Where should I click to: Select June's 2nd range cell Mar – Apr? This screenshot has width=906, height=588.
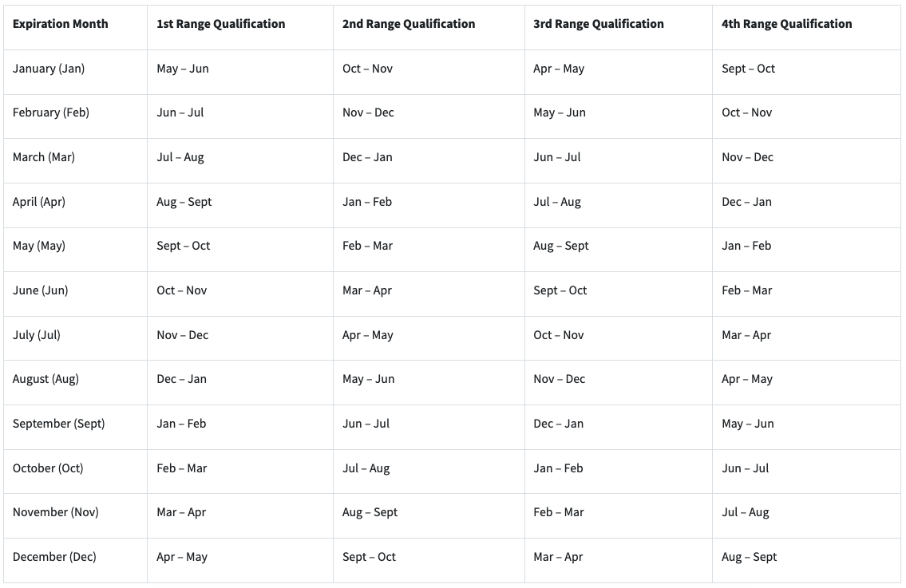pos(367,290)
